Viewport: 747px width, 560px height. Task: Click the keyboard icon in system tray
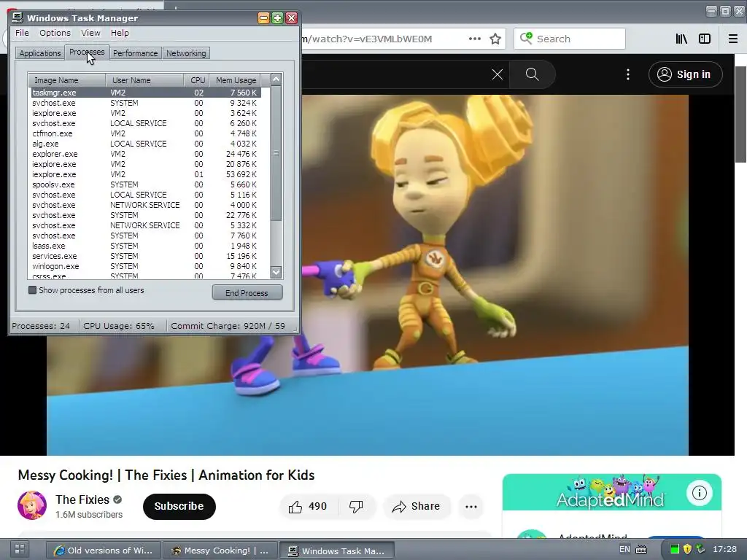click(641, 550)
